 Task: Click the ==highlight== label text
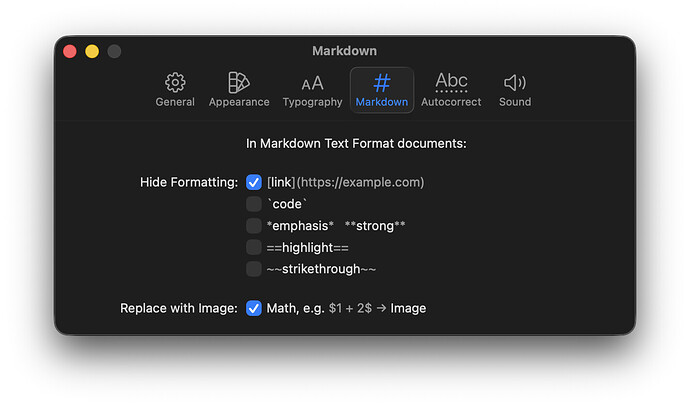click(x=307, y=247)
